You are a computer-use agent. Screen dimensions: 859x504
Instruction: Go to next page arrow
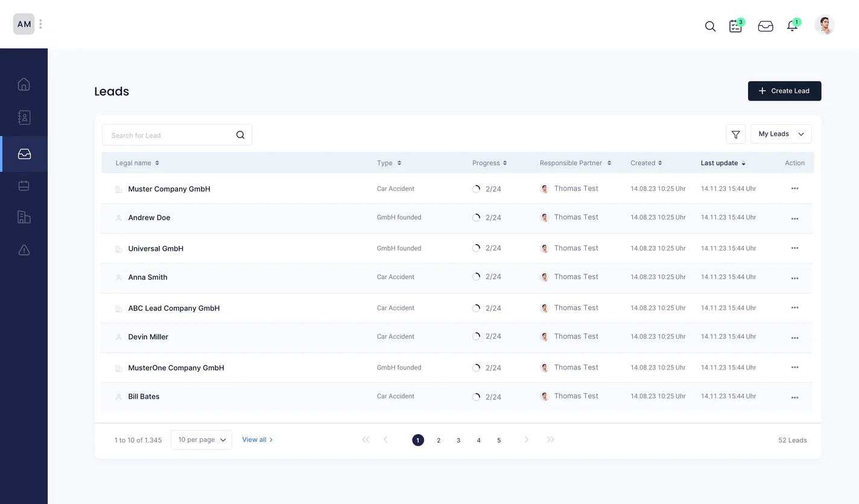(x=527, y=439)
